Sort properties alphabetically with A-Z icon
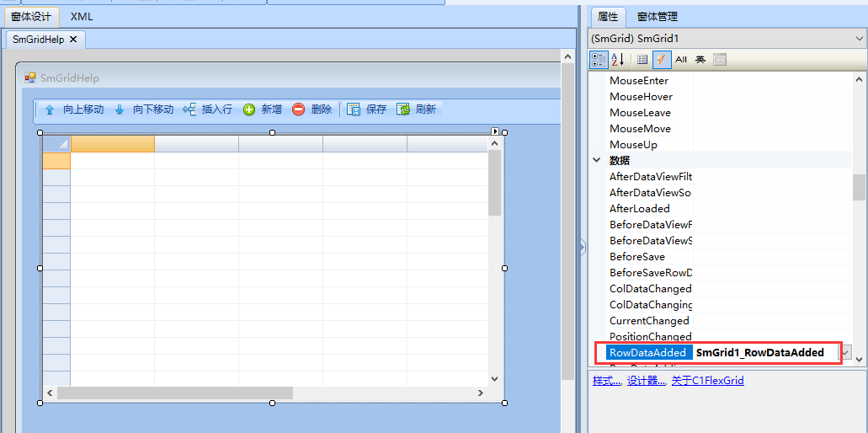The image size is (868, 433). (x=618, y=59)
